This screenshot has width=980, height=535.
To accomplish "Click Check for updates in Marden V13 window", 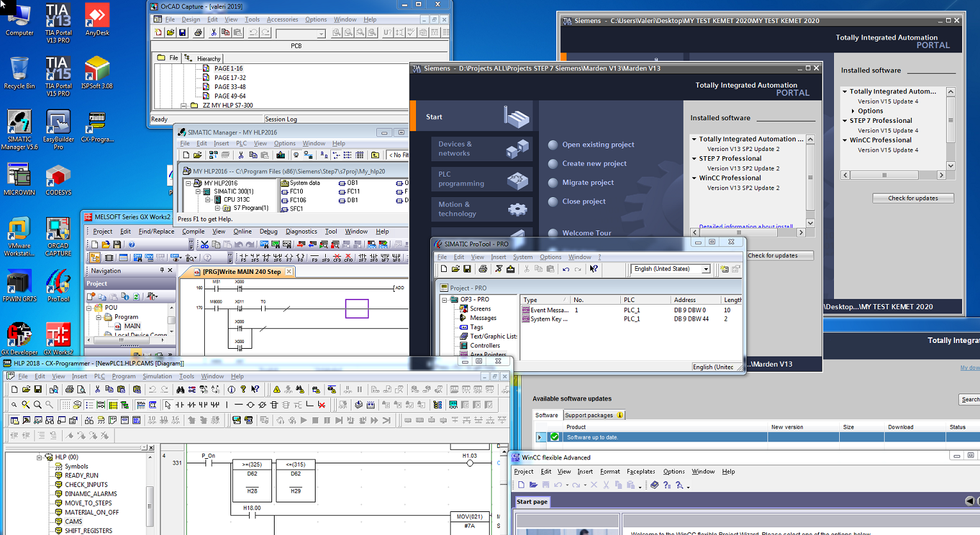I will (780, 255).
